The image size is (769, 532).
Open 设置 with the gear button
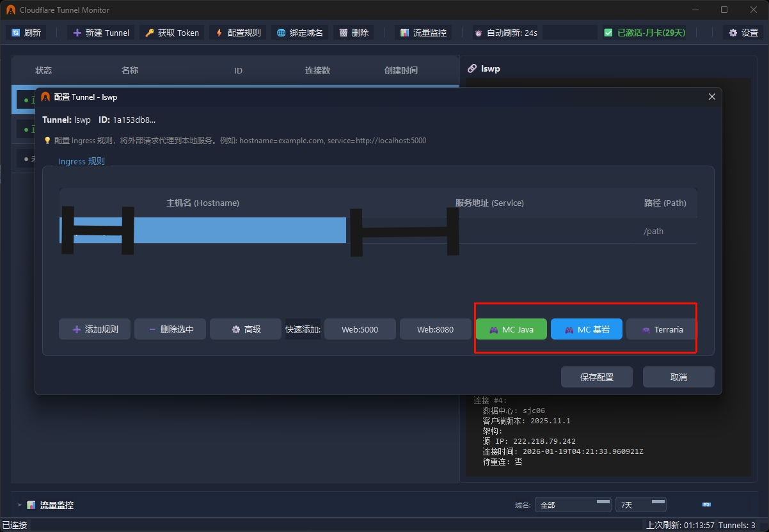743,33
